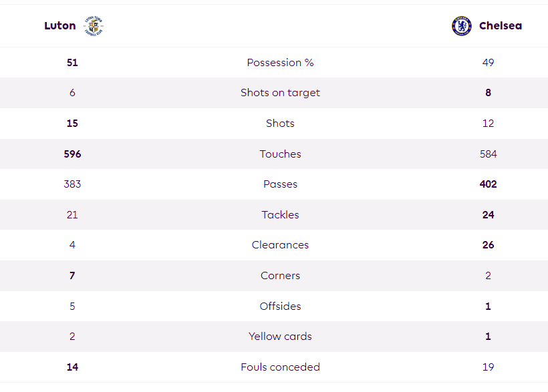This screenshot has width=548, height=392.
Task: Click the Chelsea club crest
Action: point(462,26)
